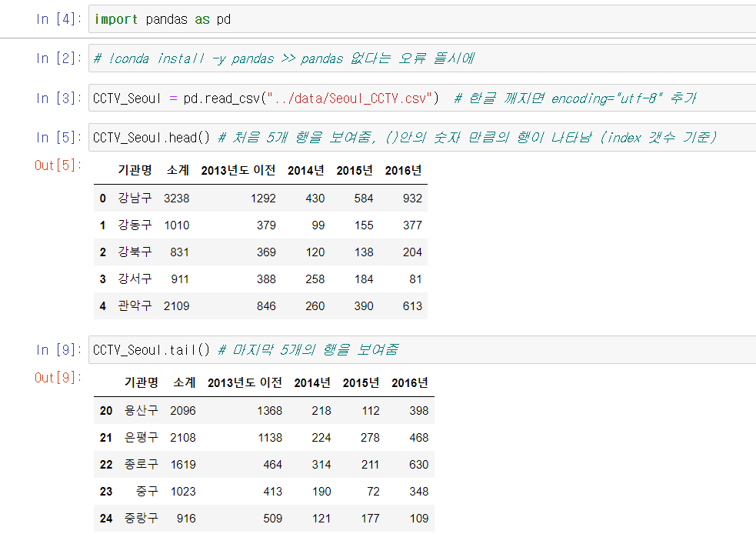The width and height of the screenshot is (756, 534).
Task: Click the In [4] prompt label
Action: point(58,19)
